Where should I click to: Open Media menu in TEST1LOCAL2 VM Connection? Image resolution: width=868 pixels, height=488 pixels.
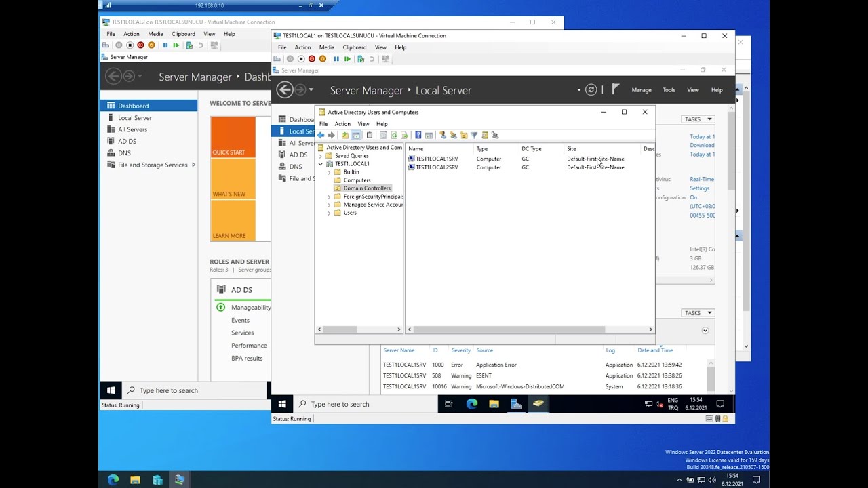pyautogui.click(x=155, y=34)
